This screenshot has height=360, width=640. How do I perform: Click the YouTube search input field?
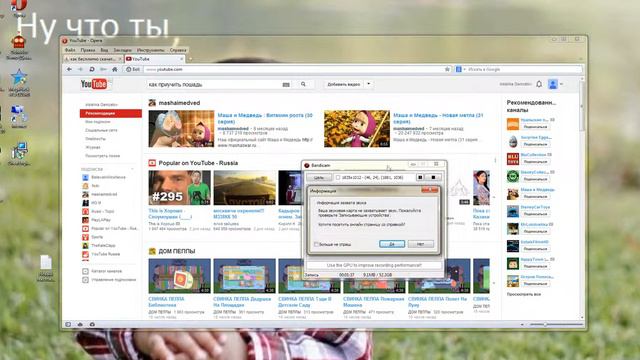point(214,84)
